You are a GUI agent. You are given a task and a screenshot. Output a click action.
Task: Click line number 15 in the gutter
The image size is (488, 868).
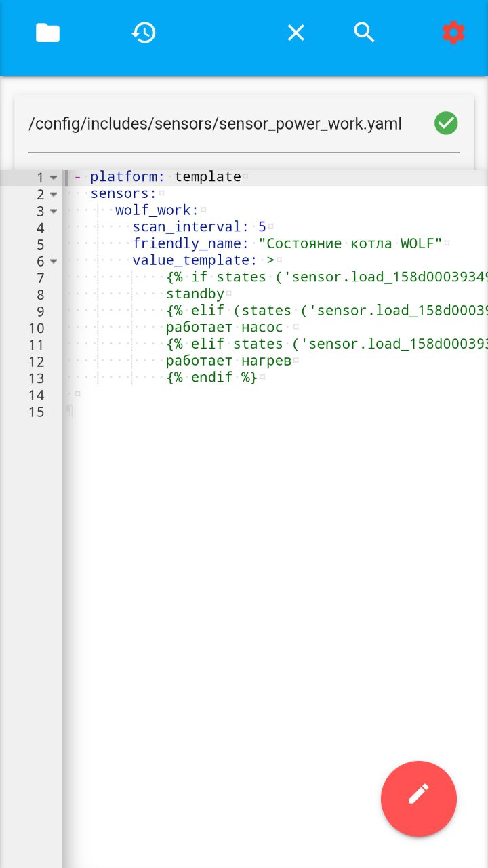tap(36, 412)
